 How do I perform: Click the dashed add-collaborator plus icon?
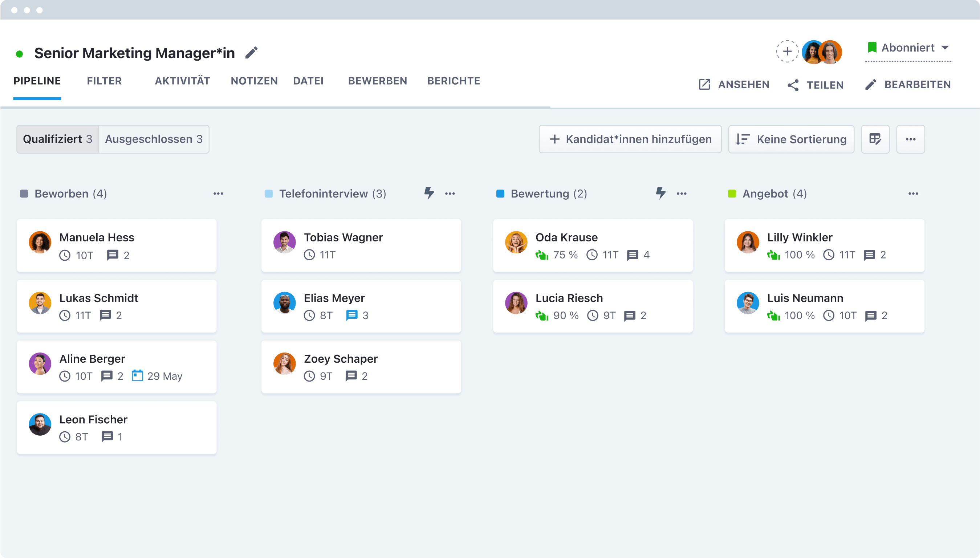[787, 51]
